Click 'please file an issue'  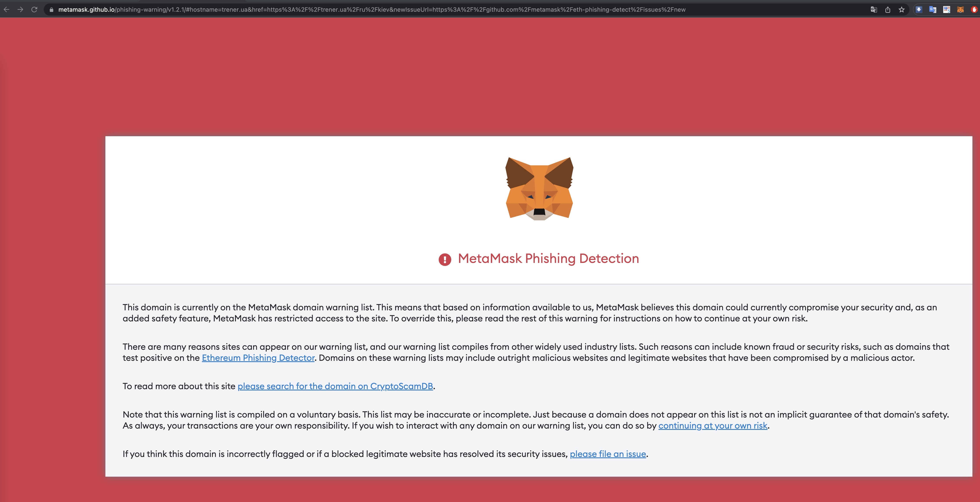click(608, 454)
